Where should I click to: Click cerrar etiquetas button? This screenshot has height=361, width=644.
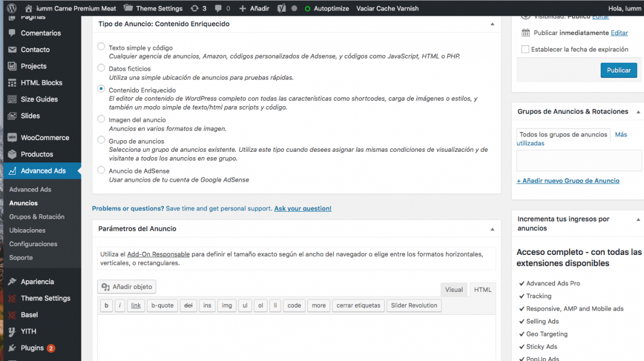tap(358, 305)
